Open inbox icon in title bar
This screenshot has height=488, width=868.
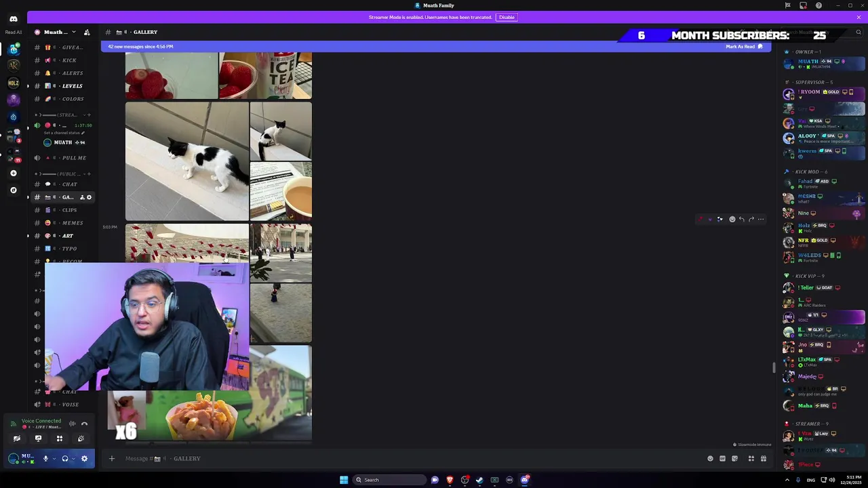[803, 5]
